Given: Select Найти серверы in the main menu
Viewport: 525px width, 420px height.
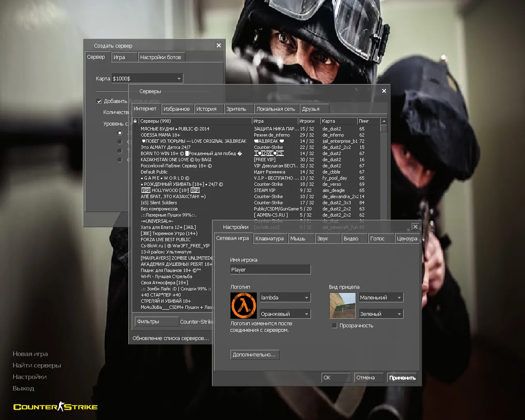Looking at the screenshot, I should tap(36, 365).
